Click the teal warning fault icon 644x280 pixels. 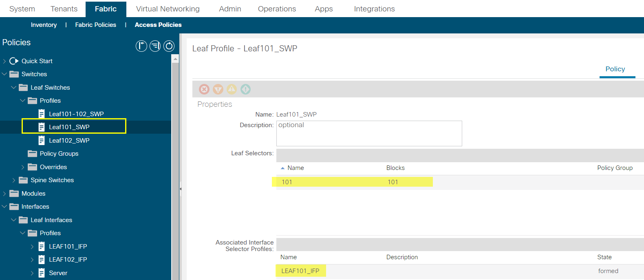(245, 89)
